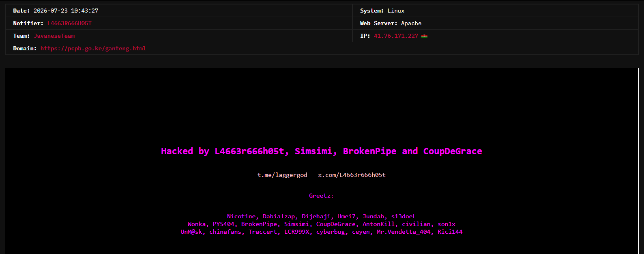Image resolution: width=644 pixels, height=254 pixels.
Task: Click the greetz line starting with Wonka
Action: coord(322,224)
